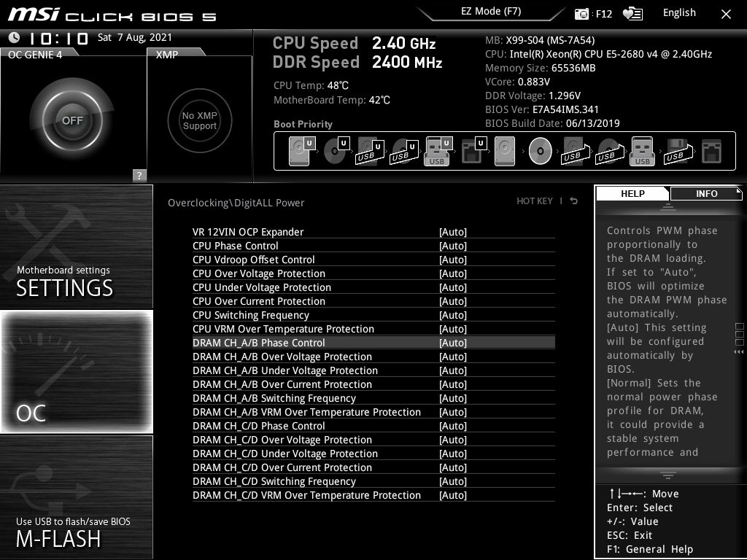The image size is (747, 560).
Task: Select the UEFI USB CD/DVD boot icon
Action: (404, 152)
